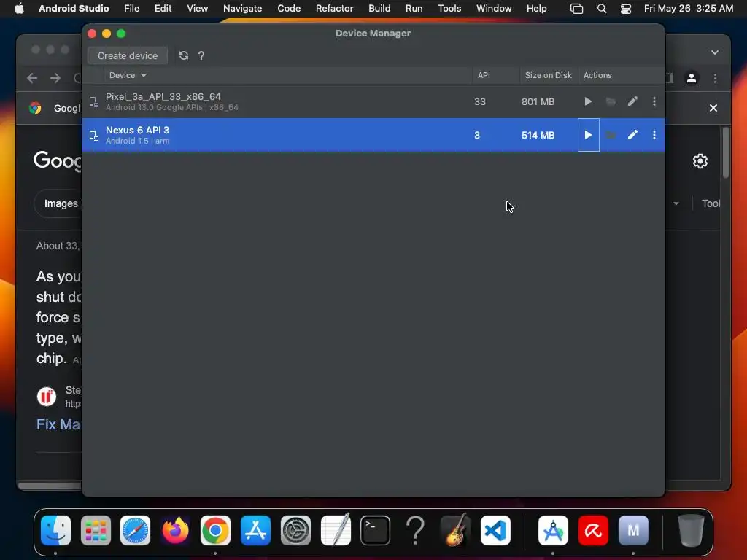Open more actions menu for Pixel_3a_API_33_x86_64
The width and height of the screenshot is (747, 560).
(654, 101)
